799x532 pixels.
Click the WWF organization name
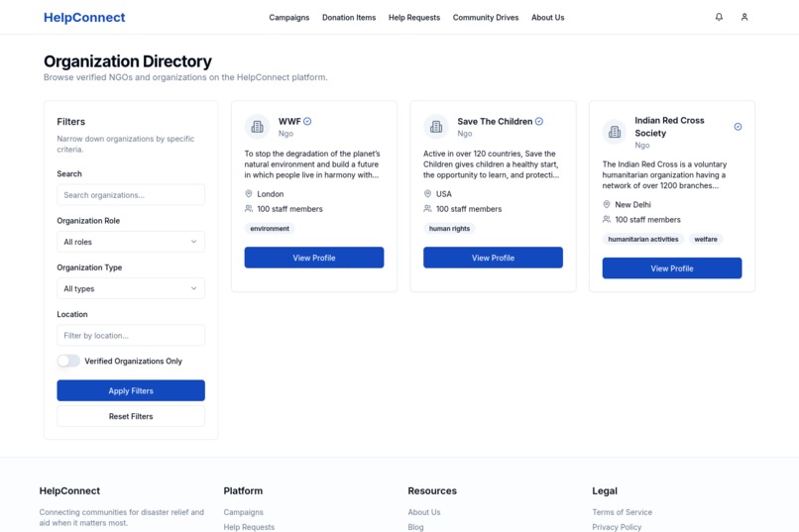289,121
